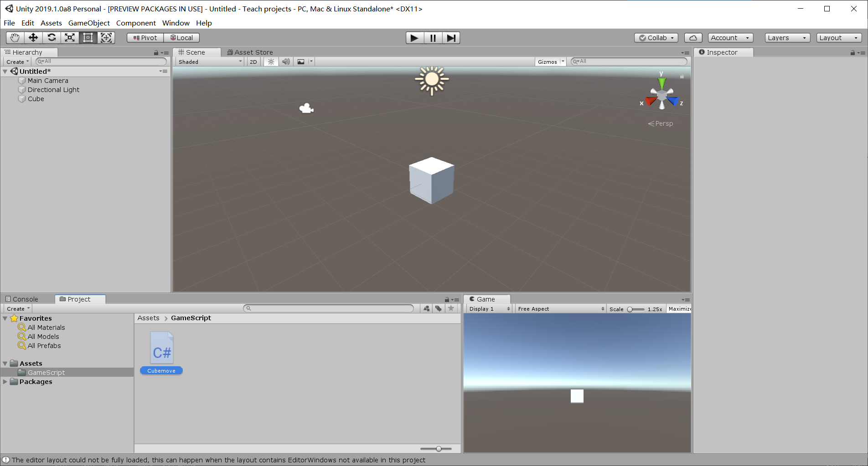The image size is (868, 466).
Task: Mute scene audio in the Scene view
Action: click(285, 61)
